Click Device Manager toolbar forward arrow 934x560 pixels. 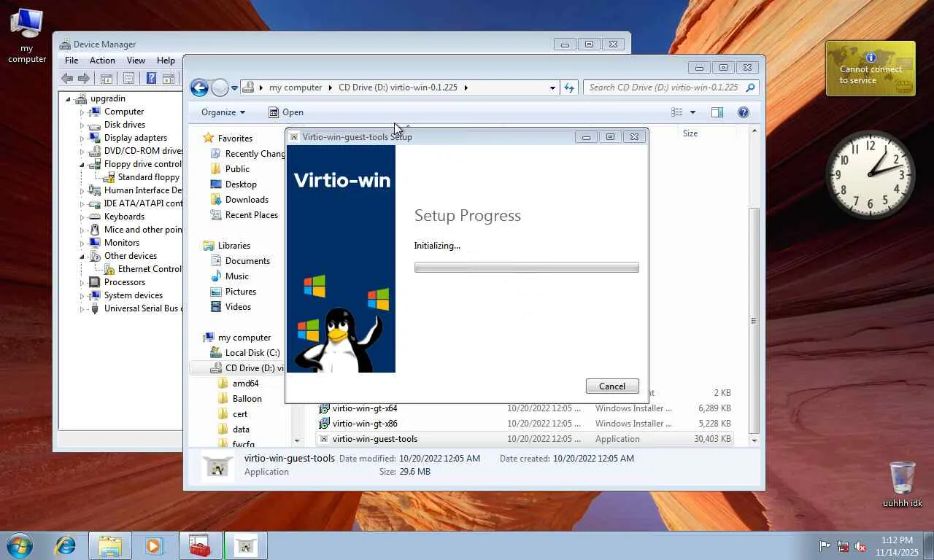pyautogui.click(x=84, y=79)
